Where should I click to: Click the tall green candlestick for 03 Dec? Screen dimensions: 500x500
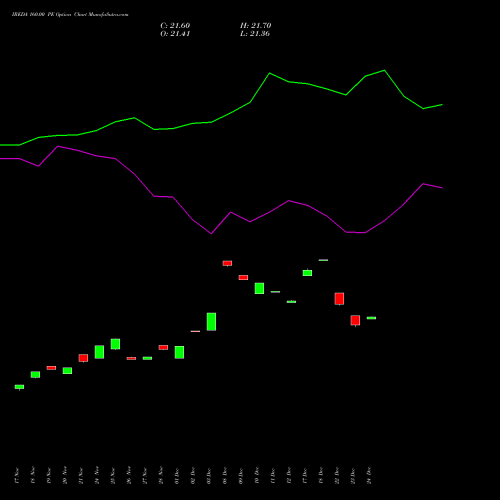(211, 322)
